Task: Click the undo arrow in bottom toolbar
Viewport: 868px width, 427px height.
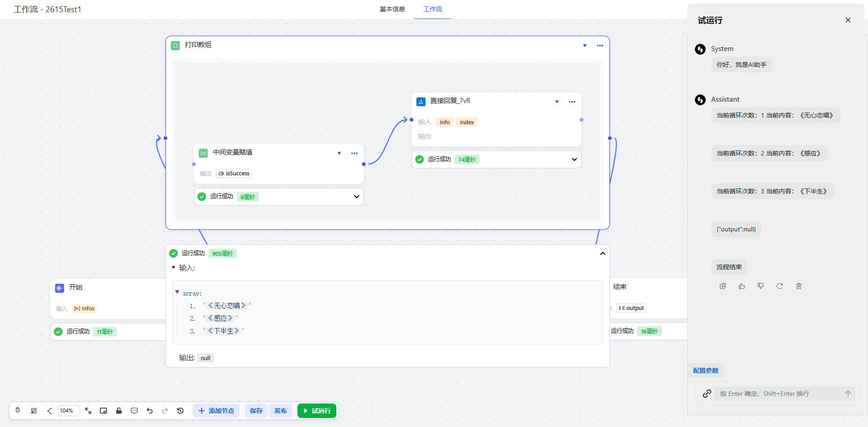Action: 150,411
